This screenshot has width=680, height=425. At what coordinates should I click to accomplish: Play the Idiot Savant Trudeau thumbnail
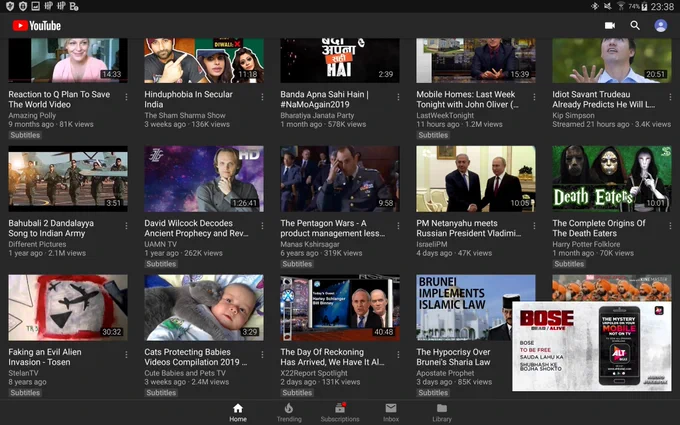(x=612, y=60)
